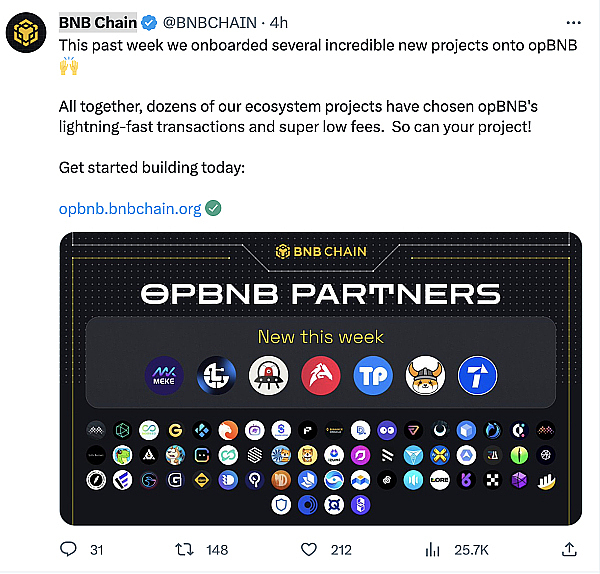Like the tweet with the heart icon
This screenshot has height=574, width=600.
[x=310, y=549]
